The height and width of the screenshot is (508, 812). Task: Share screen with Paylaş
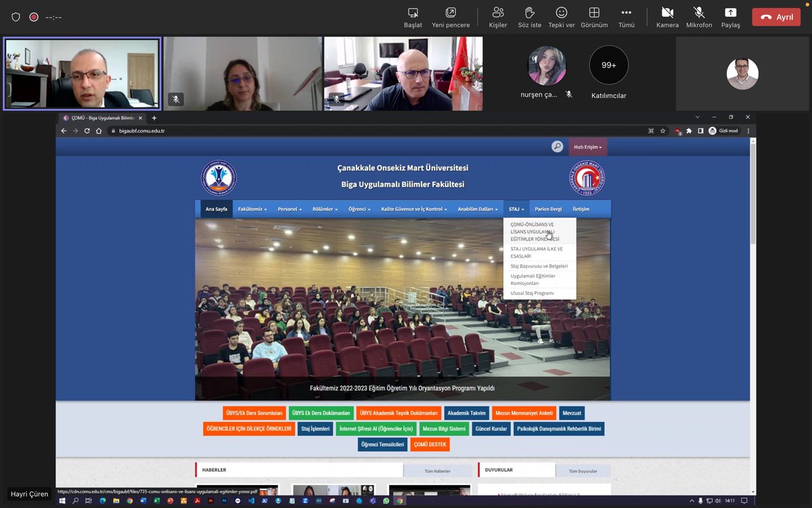[731, 18]
